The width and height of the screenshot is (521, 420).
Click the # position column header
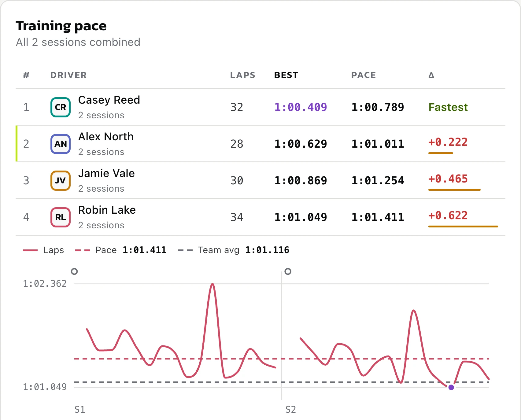[x=26, y=75]
